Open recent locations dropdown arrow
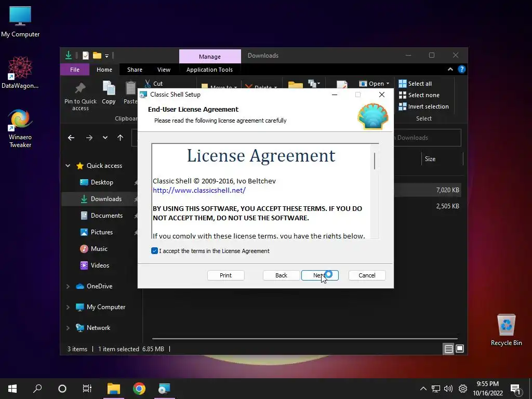The height and width of the screenshot is (399, 532). coord(105,138)
